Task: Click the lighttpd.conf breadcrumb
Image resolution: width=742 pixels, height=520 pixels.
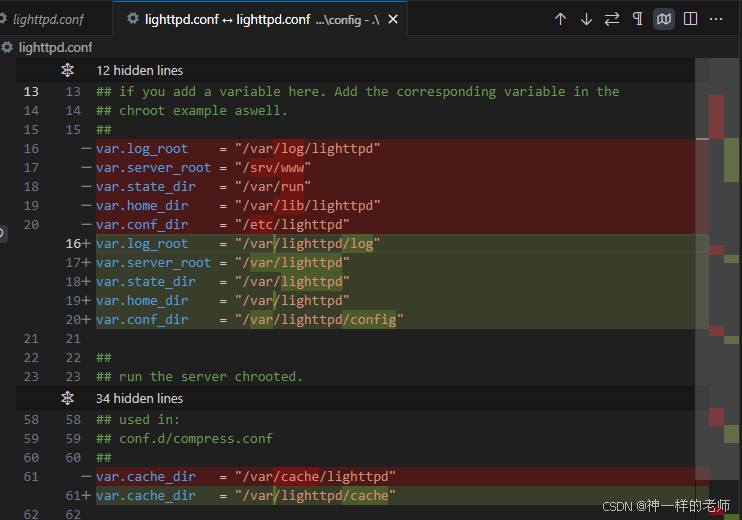Action: tap(55, 48)
